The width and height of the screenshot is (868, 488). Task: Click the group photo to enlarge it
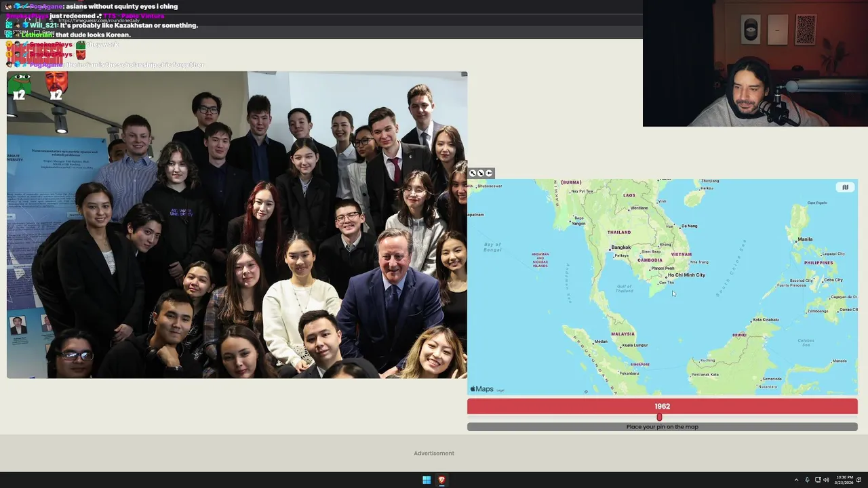tap(237, 224)
